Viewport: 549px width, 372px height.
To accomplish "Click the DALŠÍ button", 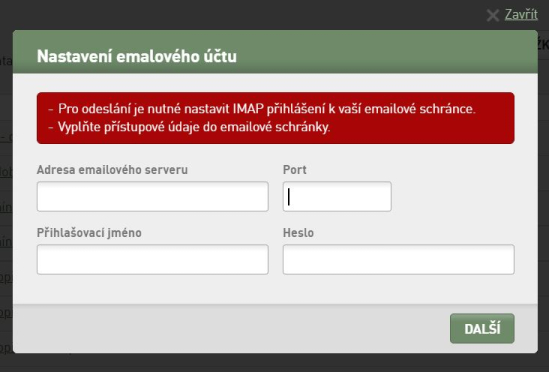I will coord(482,329).
